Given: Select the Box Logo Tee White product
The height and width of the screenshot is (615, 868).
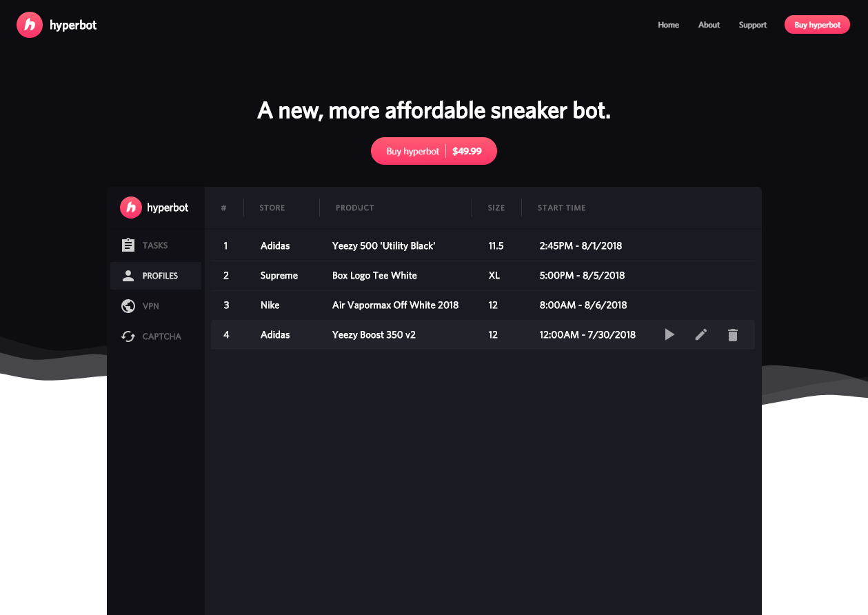Looking at the screenshot, I should 374,276.
